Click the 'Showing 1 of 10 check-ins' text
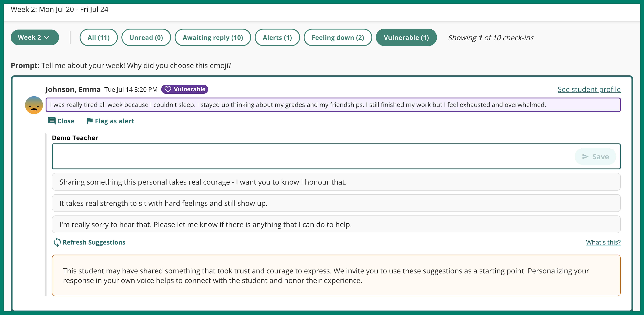The image size is (644, 315). point(491,38)
